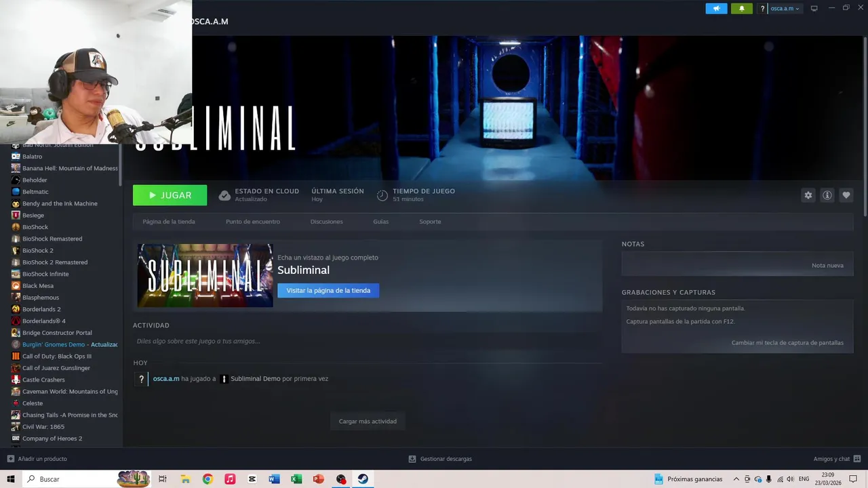This screenshot has width=868, height=488.
Task: Click Cambiar mi tecla de captura de pantallas
Action: 787,343
